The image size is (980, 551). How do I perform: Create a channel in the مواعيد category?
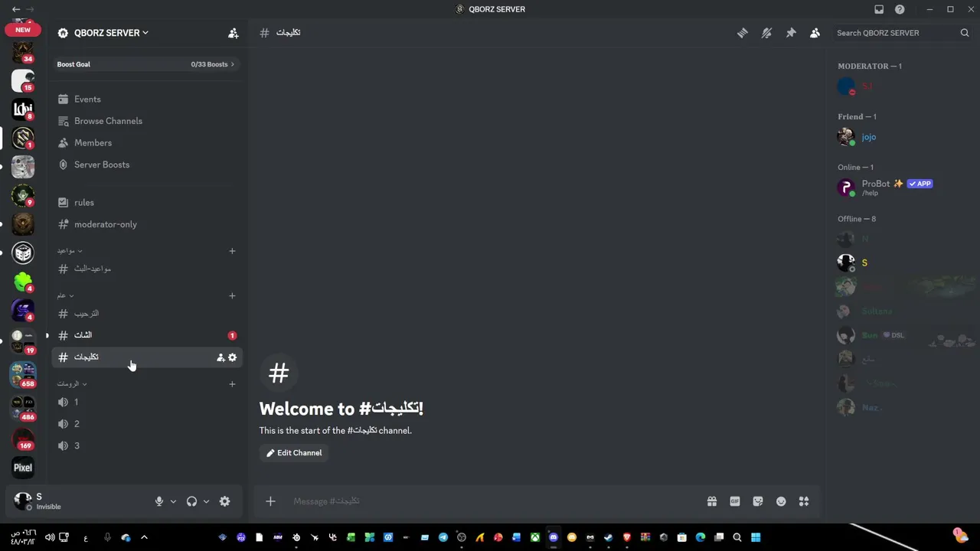[x=232, y=251]
